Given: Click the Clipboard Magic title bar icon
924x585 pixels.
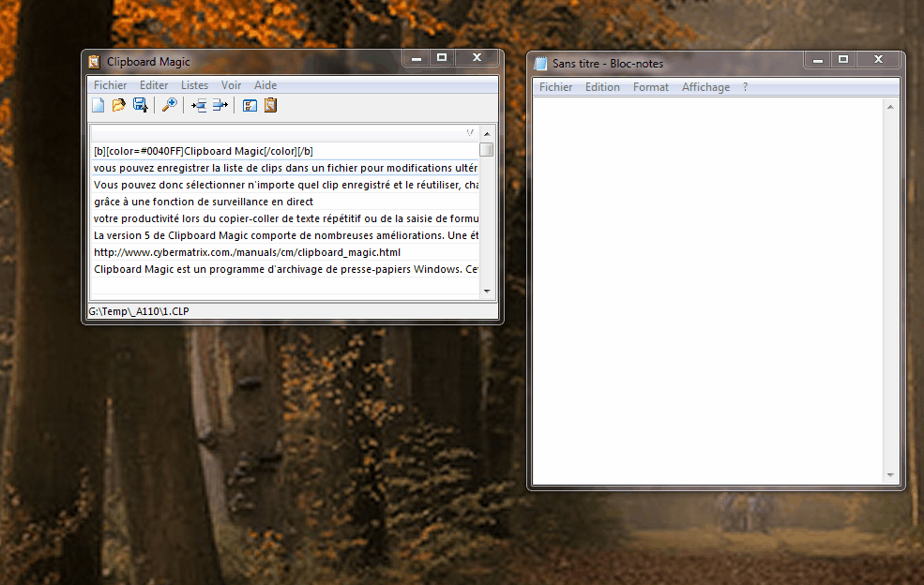Looking at the screenshot, I should point(95,62).
